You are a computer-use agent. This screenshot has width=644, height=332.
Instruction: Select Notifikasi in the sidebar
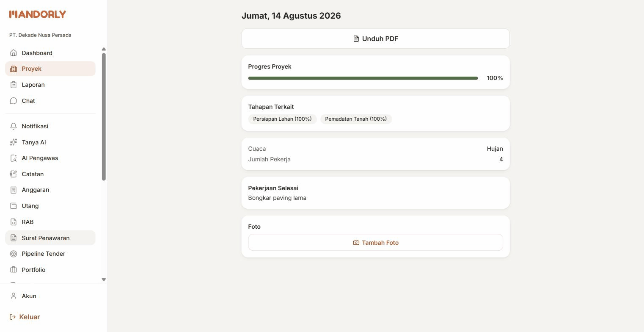(50, 126)
